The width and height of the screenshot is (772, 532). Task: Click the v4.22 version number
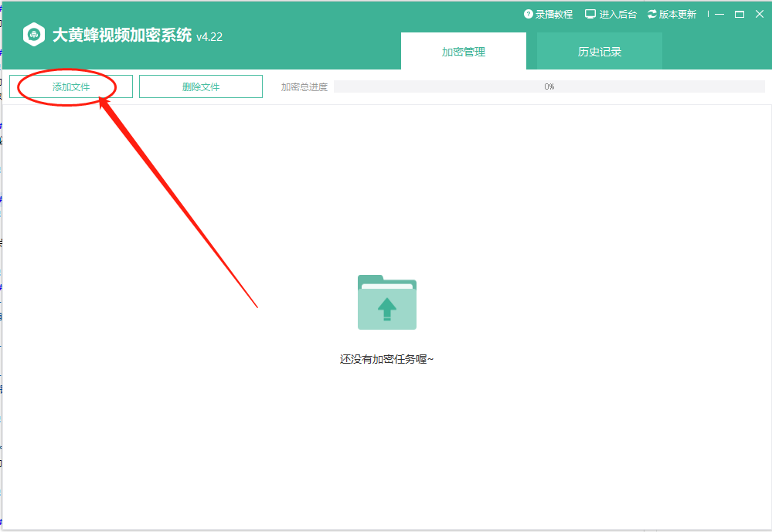tap(209, 36)
